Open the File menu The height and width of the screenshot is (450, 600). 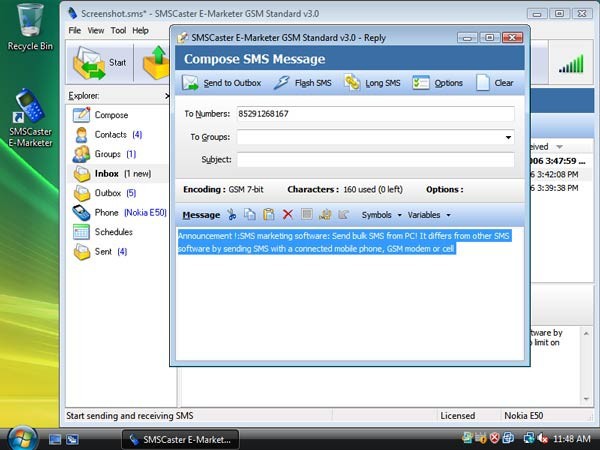point(74,31)
